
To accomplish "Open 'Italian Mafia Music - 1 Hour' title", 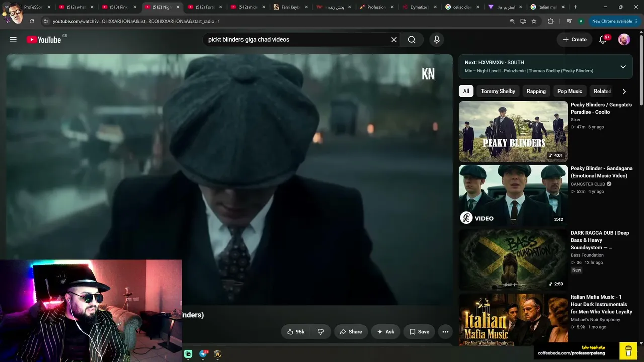I will click(601, 304).
